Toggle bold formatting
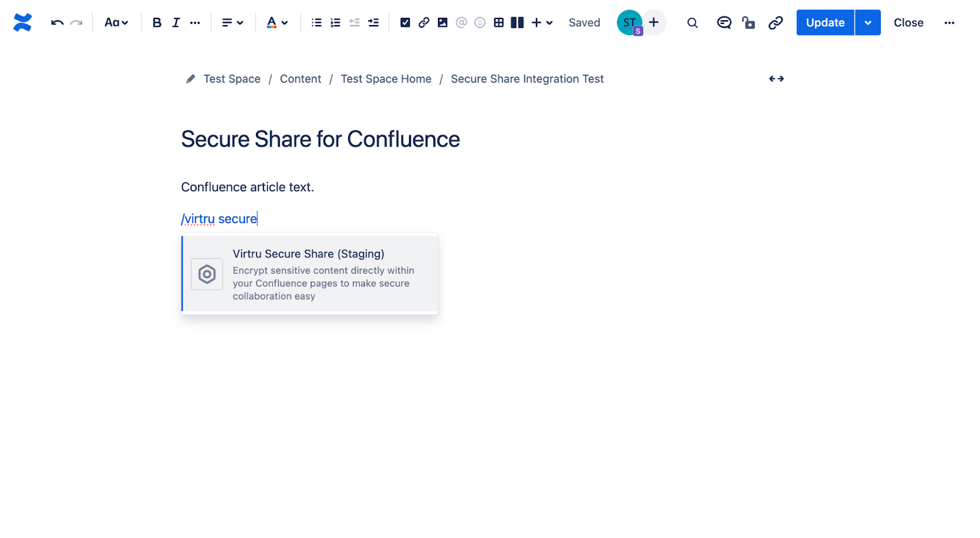The width and height of the screenshot is (980, 538). pyautogui.click(x=157, y=23)
